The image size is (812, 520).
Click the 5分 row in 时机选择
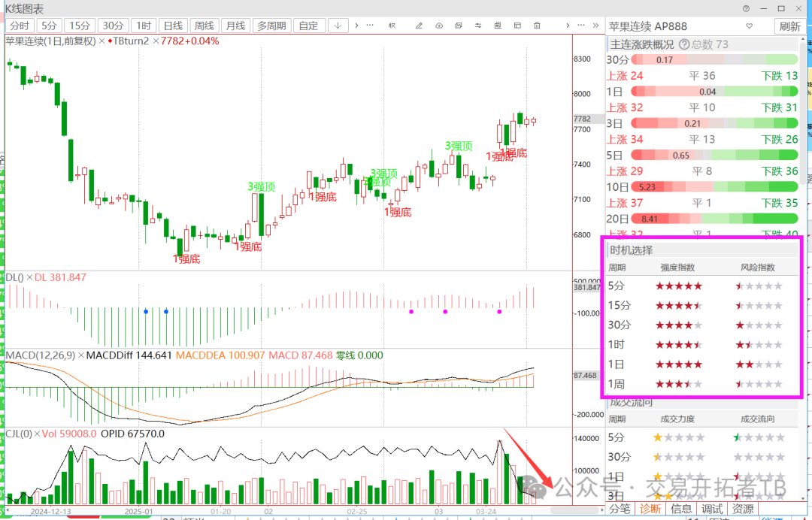tap(703, 286)
